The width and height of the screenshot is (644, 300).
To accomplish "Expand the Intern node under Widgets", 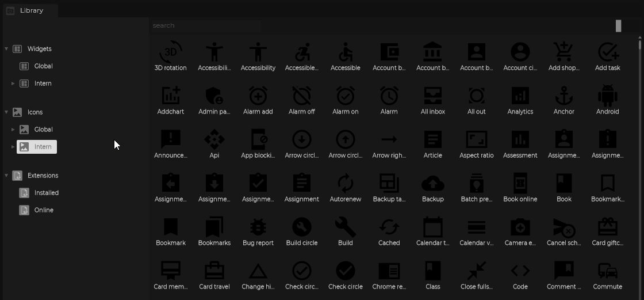I will [13, 83].
